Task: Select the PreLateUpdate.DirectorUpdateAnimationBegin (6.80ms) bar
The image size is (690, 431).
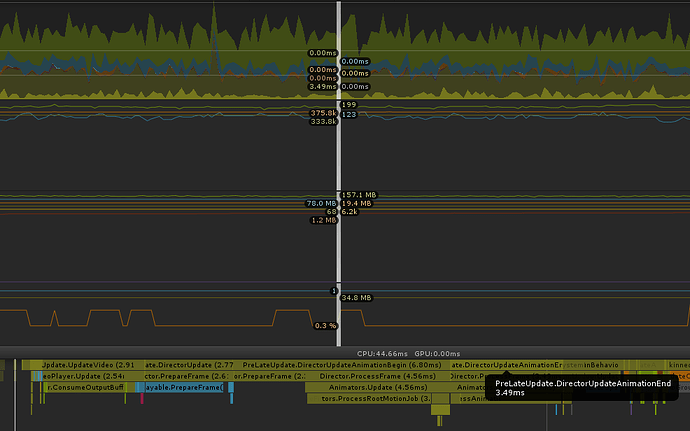Action: pyautogui.click(x=344, y=365)
